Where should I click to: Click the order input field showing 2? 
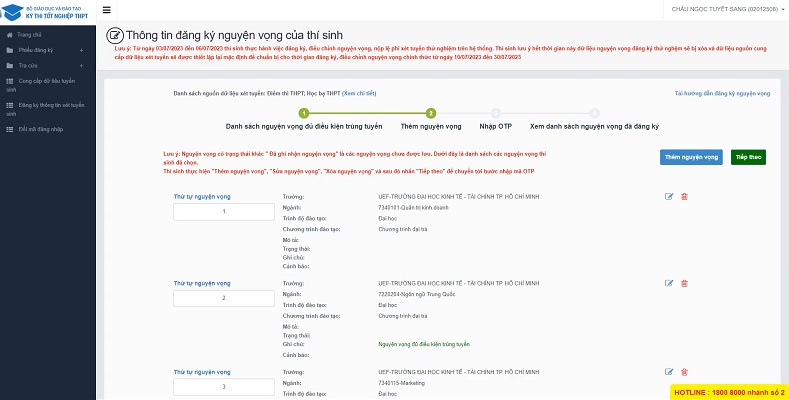pyautogui.click(x=224, y=298)
